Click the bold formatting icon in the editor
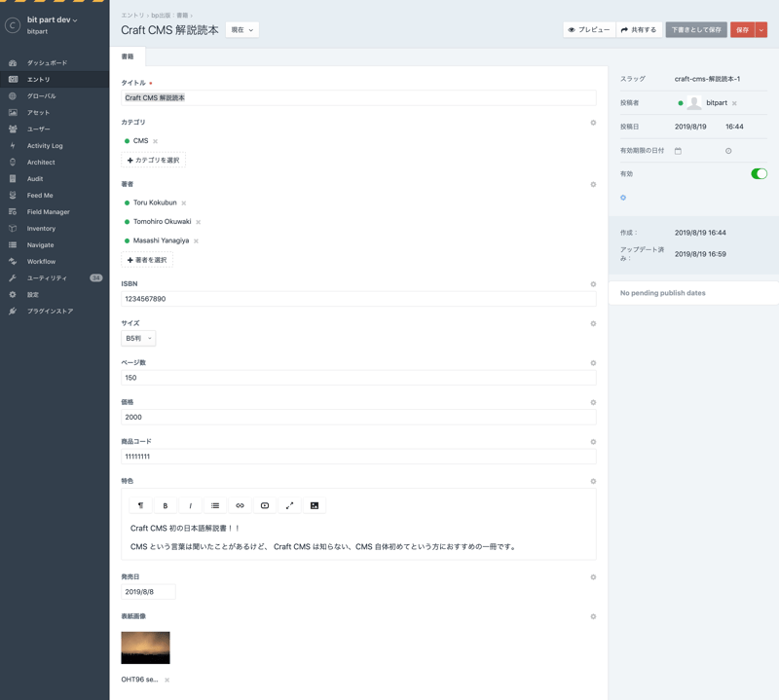 pyautogui.click(x=166, y=505)
